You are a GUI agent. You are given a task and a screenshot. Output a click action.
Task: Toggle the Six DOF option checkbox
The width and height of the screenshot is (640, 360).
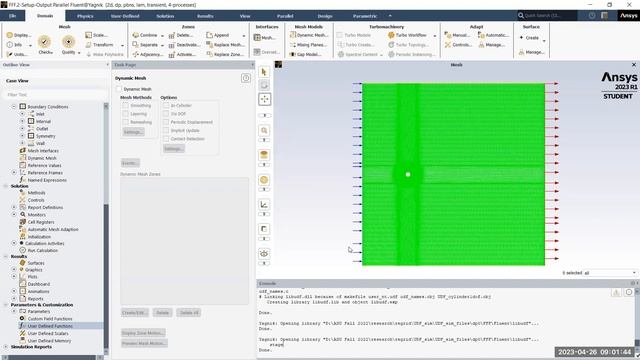point(166,114)
